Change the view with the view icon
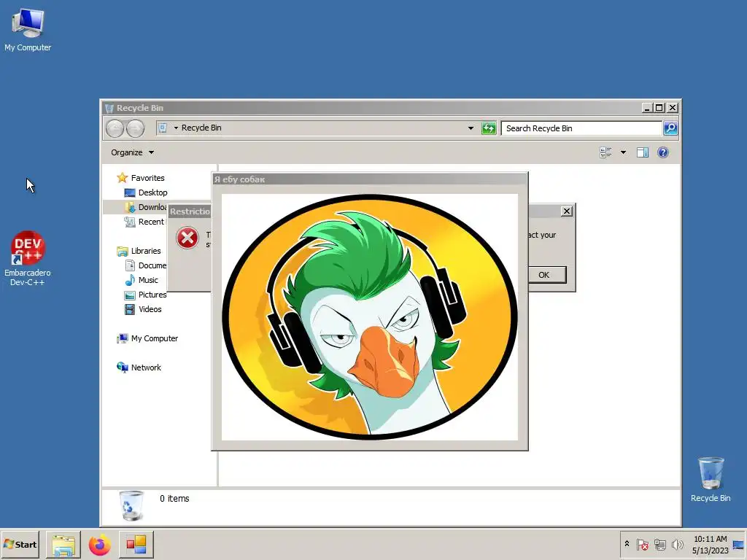 pos(605,152)
